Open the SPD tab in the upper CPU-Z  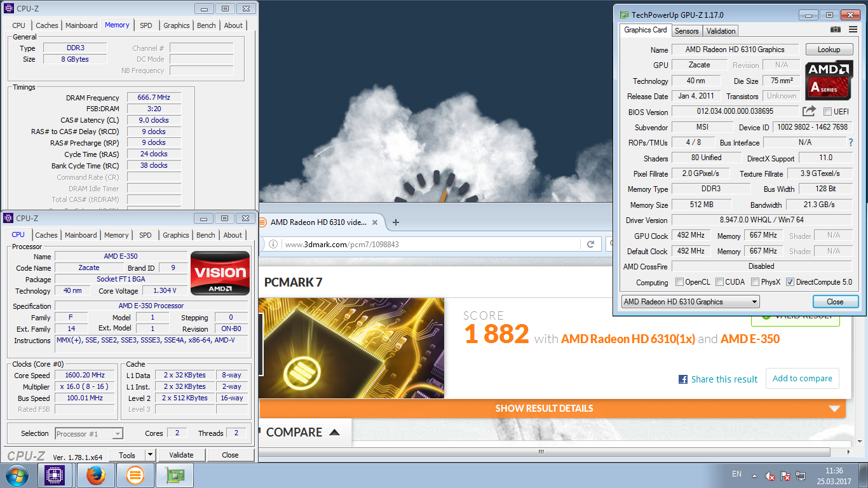146,25
